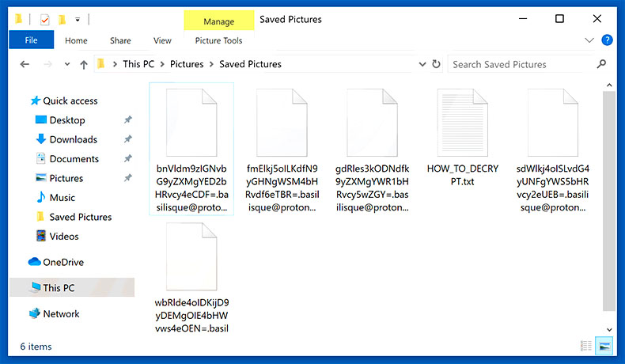
Task: Go forward with the Forward arrow
Action: click(x=47, y=64)
